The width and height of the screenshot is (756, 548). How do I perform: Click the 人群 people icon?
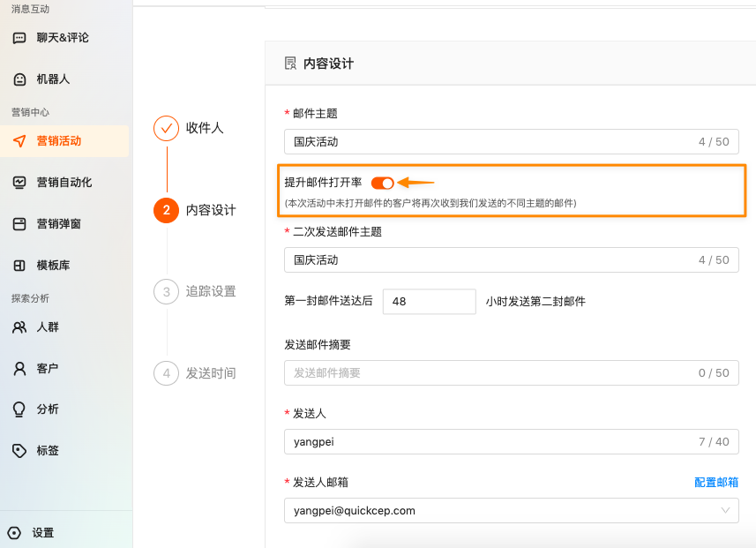[x=19, y=327]
